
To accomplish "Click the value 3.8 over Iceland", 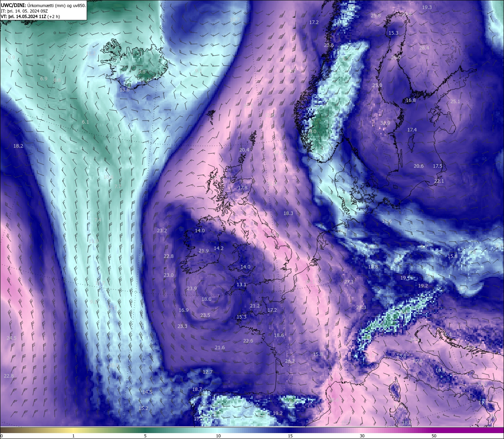I will pyautogui.click(x=142, y=72).
